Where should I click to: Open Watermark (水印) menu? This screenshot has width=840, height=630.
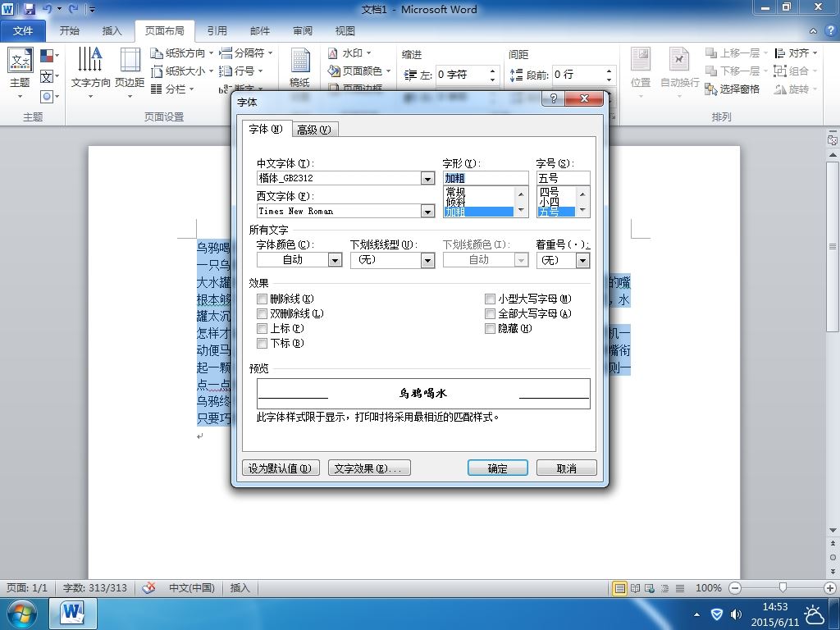[349, 53]
